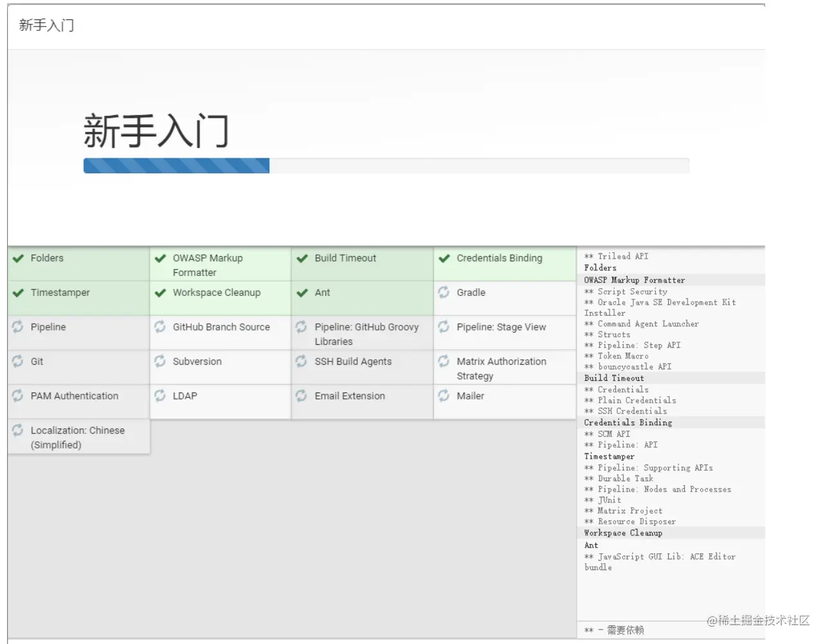Viewport: 827px width, 644px height.
Task: Click the checkmark icon next to OWASP Markup Formatter
Action: tap(160, 259)
